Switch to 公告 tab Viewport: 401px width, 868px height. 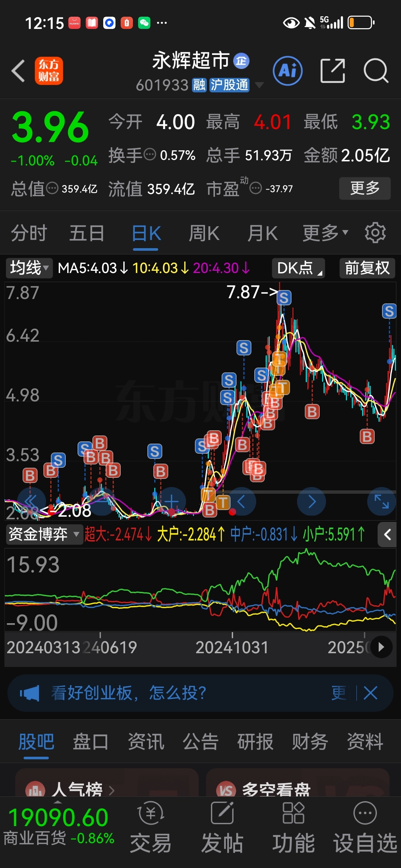200,742
